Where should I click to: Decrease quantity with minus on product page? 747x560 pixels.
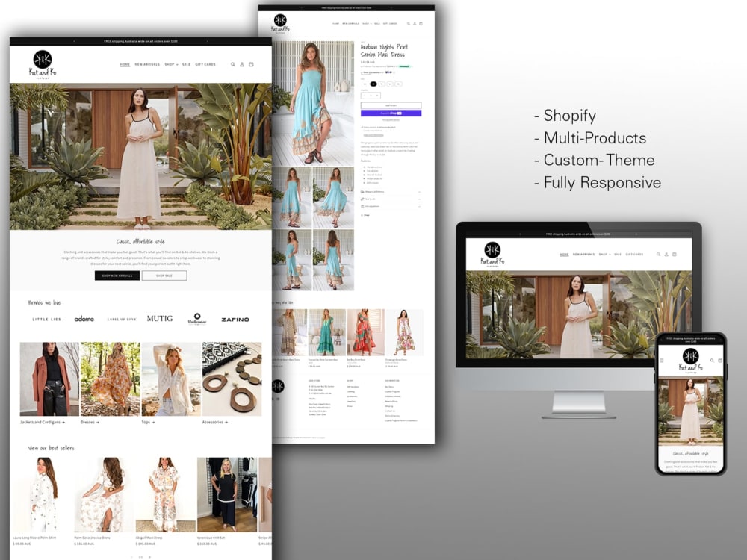coord(365,96)
